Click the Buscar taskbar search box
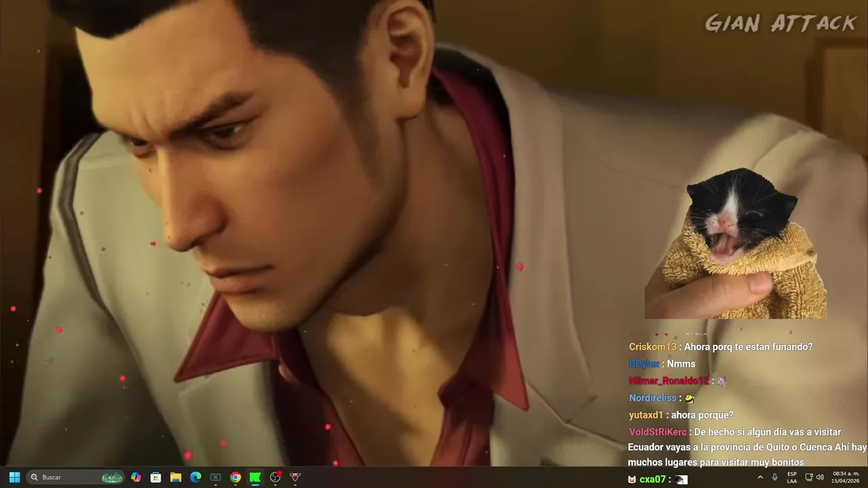This screenshot has height=488, width=868. pos(76,477)
